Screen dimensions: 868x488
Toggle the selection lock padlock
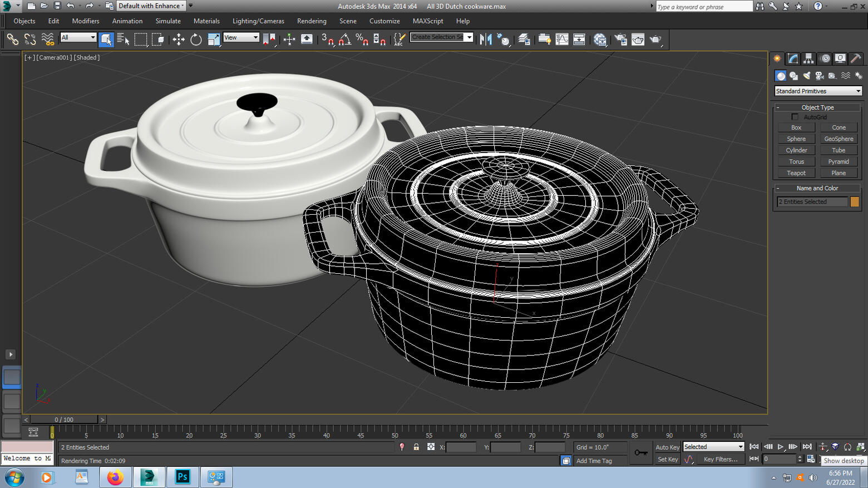click(416, 447)
